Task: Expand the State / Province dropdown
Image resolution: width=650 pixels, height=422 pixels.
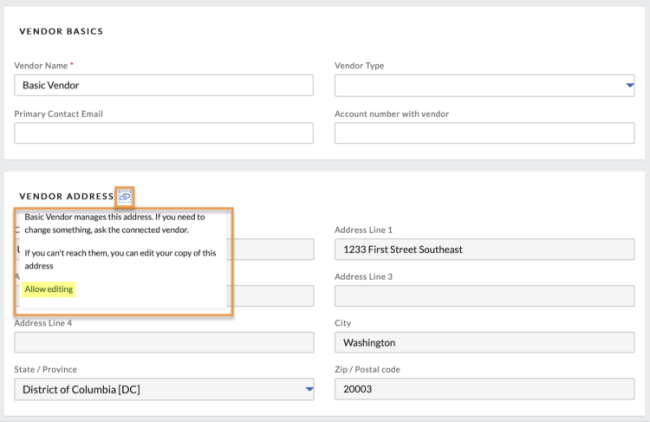Action: click(x=164, y=389)
